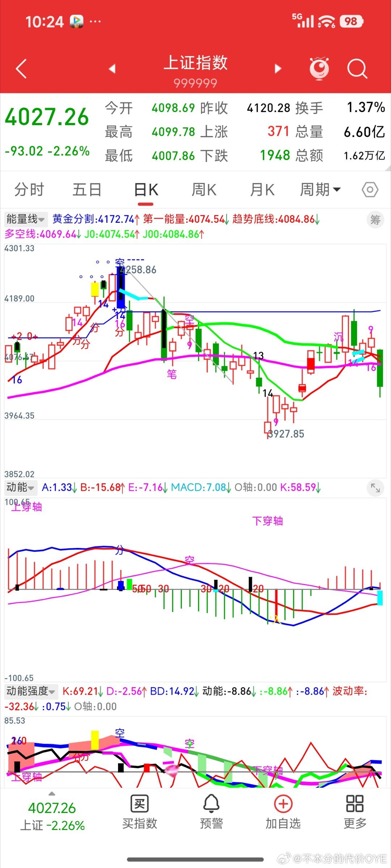This screenshot has width=391, height=868.
Task: Tap the Wi-Fi icon in status bar
Action: tap(327, 22)
